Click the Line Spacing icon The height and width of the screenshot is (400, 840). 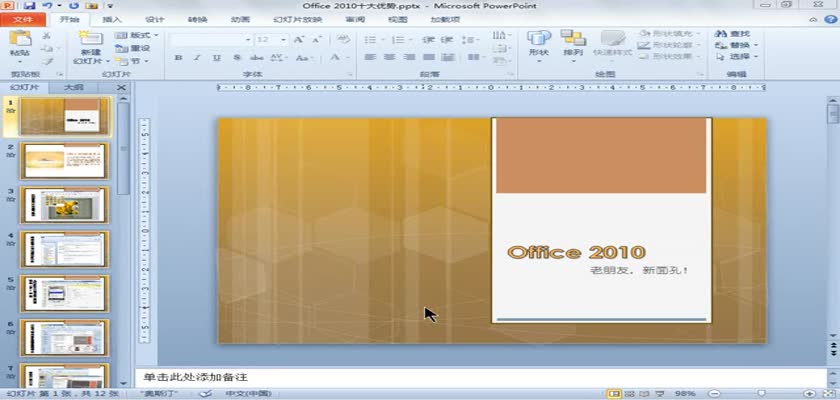[470, 40]
